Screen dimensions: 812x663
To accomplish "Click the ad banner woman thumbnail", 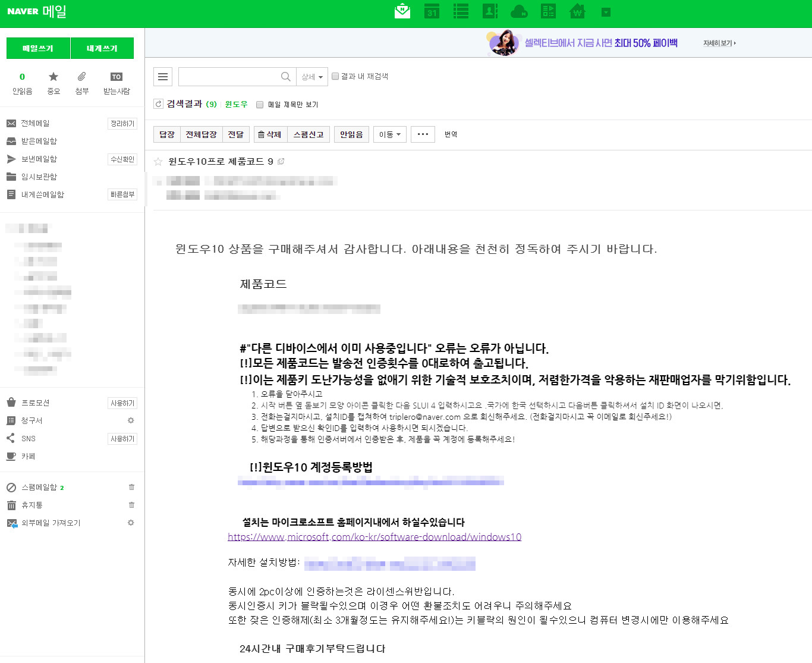I will [503, 43].
